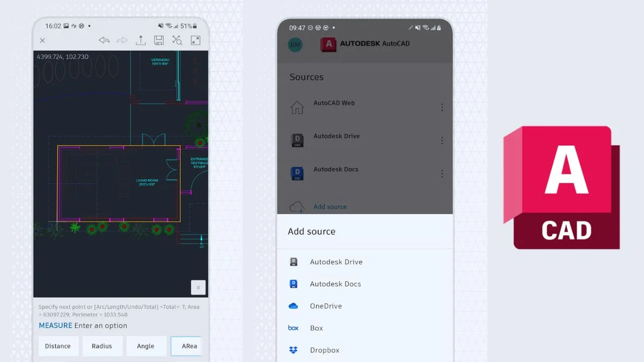Tap the coordinates readout 4399.724, 102.730
This screenshot has width=644, height=362.
point(63,57)
